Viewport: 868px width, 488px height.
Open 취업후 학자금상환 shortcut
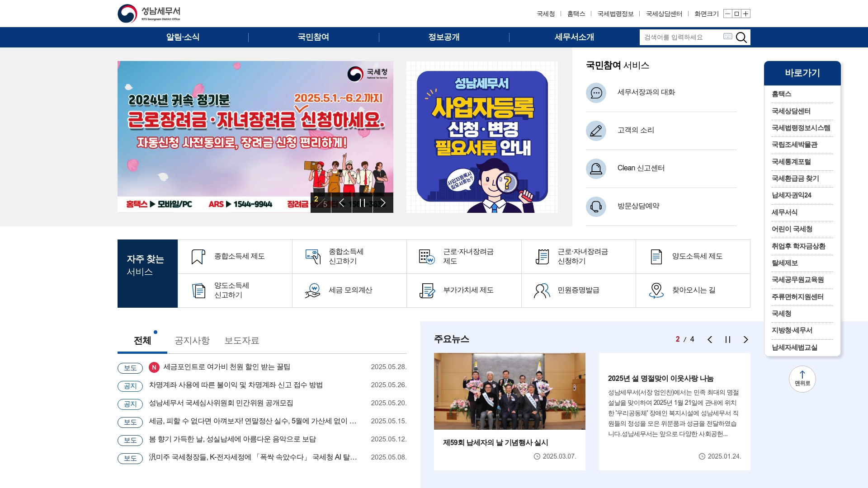pyautogui.click(x=798, y=246)
